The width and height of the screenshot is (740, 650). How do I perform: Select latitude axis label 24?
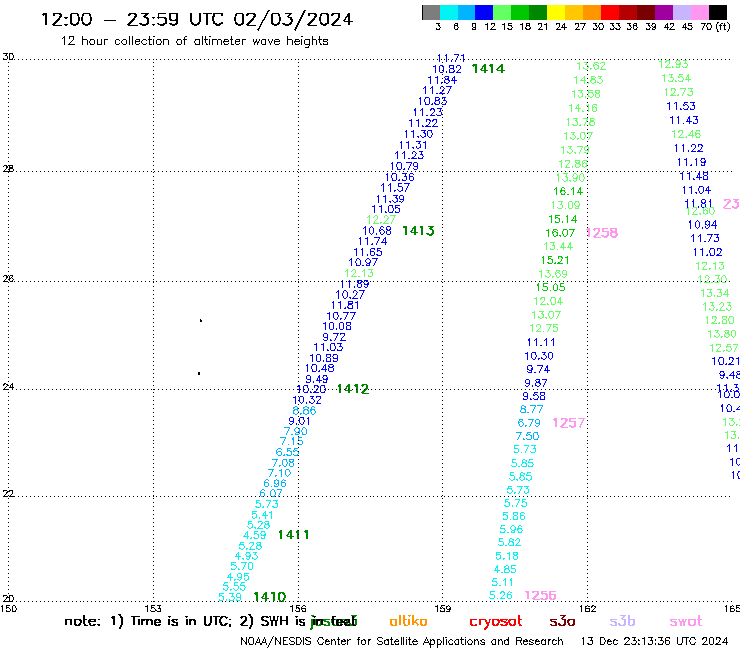(x=8, y=387)
